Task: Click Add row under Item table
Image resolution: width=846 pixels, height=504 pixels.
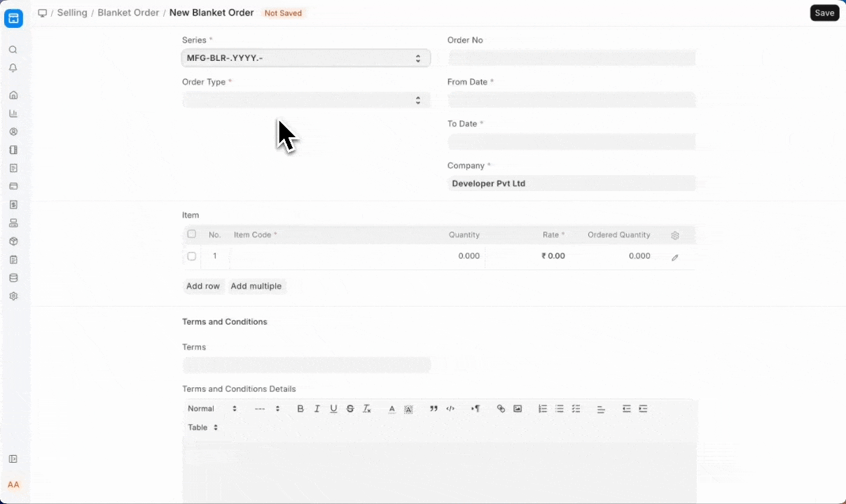Action: tap(203, 286)
